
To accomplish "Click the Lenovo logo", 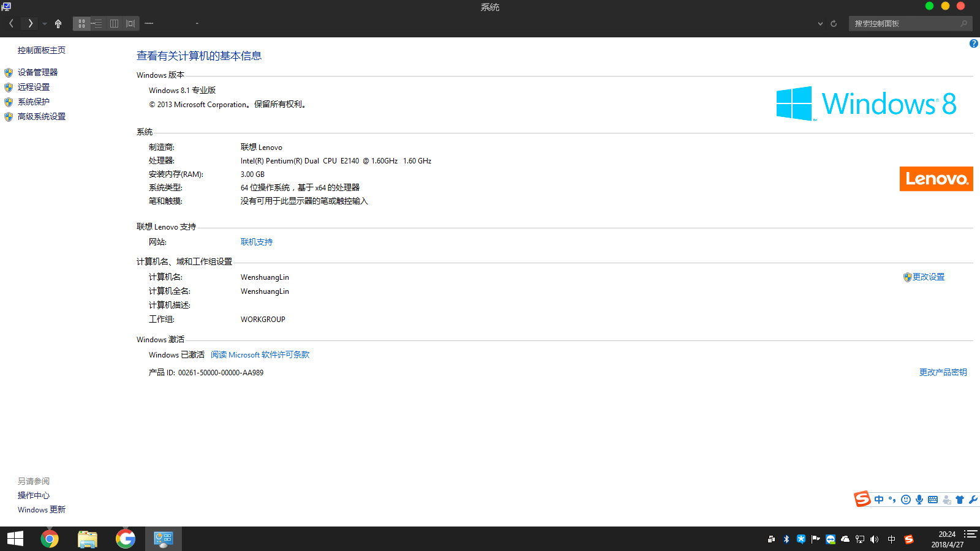I will tap(936, 179).
